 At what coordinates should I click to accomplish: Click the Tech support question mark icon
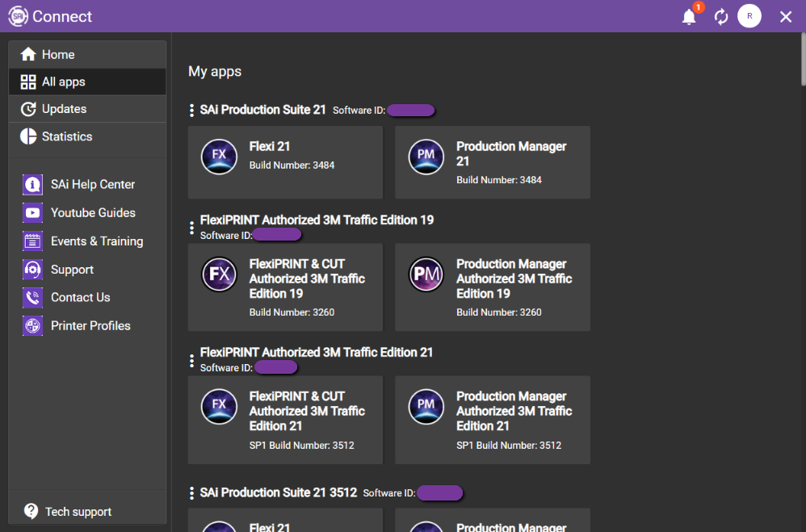click(x=31, y=511)
